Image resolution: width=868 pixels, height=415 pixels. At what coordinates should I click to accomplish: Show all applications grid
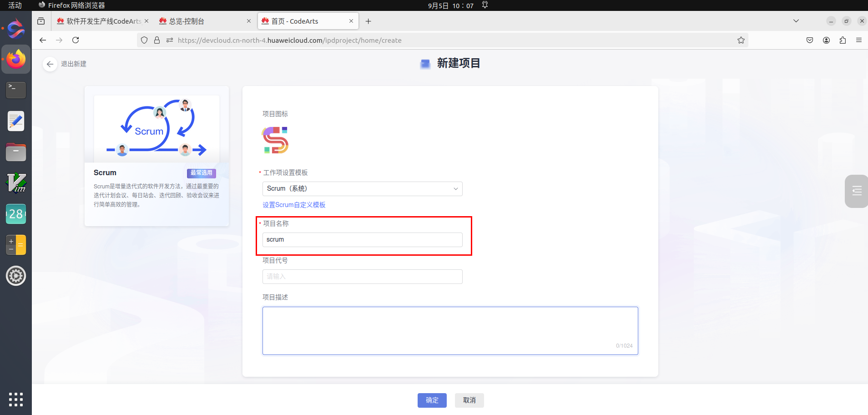(x=16, y=399)
